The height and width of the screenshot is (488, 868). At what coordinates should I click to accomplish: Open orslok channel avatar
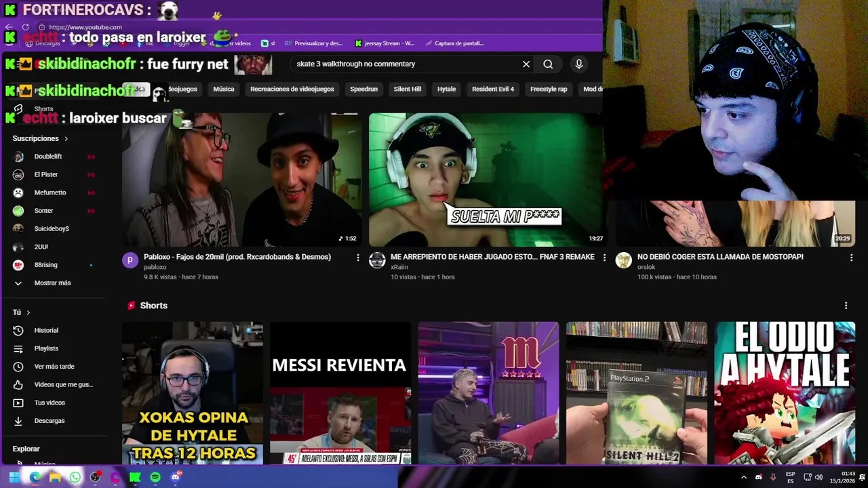623,260
